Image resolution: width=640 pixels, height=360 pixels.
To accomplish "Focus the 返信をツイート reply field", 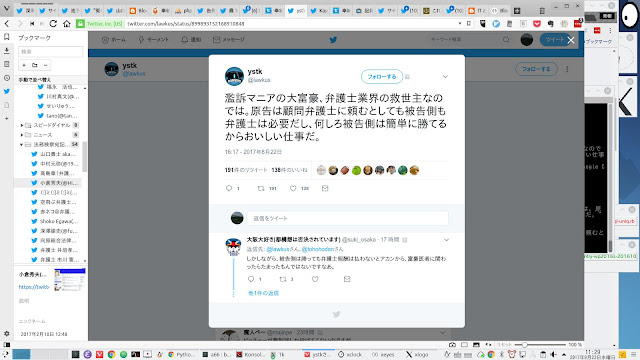I will click(347, 218).
